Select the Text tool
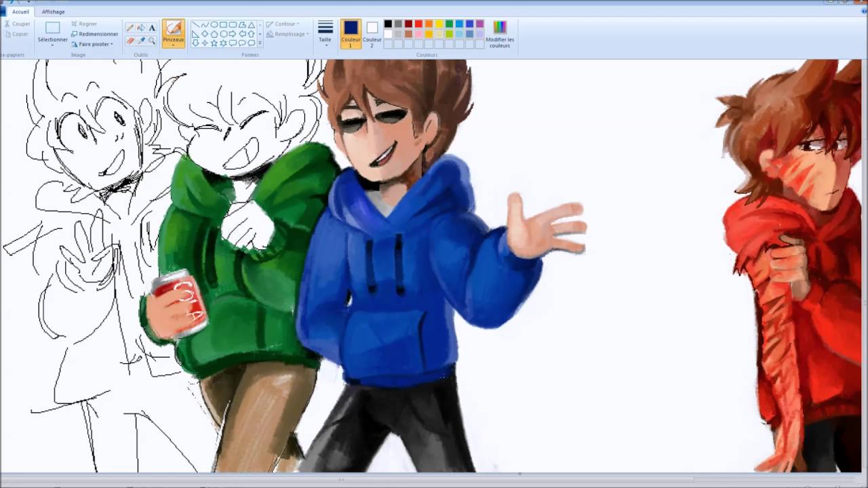 point(152,28)
